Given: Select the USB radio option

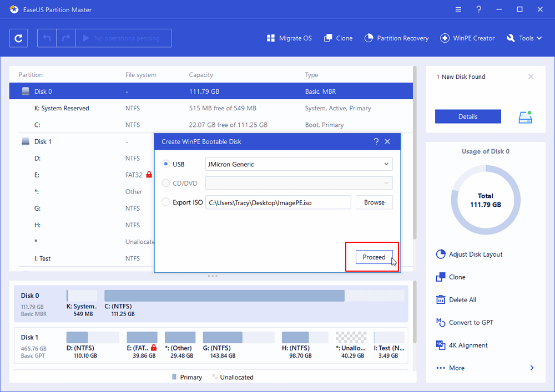Looking at the screenshot, I should tap(165, 164).
